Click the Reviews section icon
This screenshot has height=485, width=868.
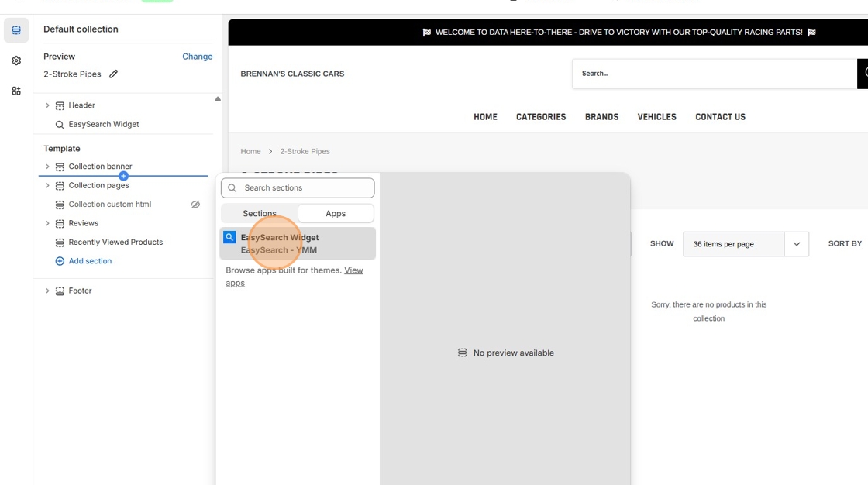tap(60, 224)
